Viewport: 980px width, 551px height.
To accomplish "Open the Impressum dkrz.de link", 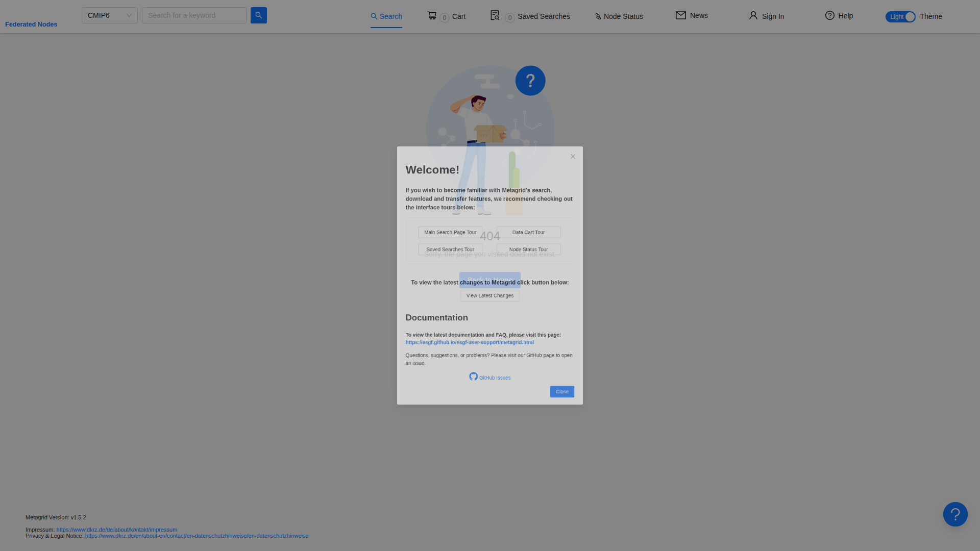I will [117, 530].
